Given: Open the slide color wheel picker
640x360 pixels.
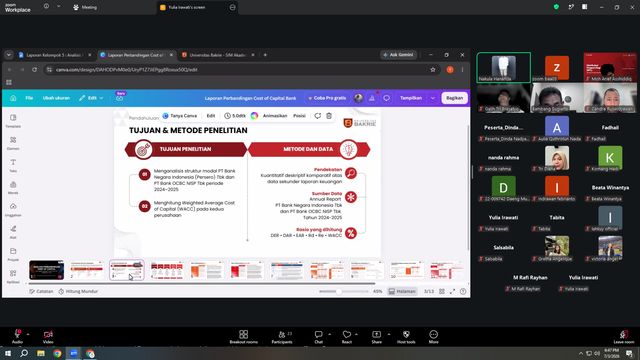Looking at the screenshot, I should 254,116.
